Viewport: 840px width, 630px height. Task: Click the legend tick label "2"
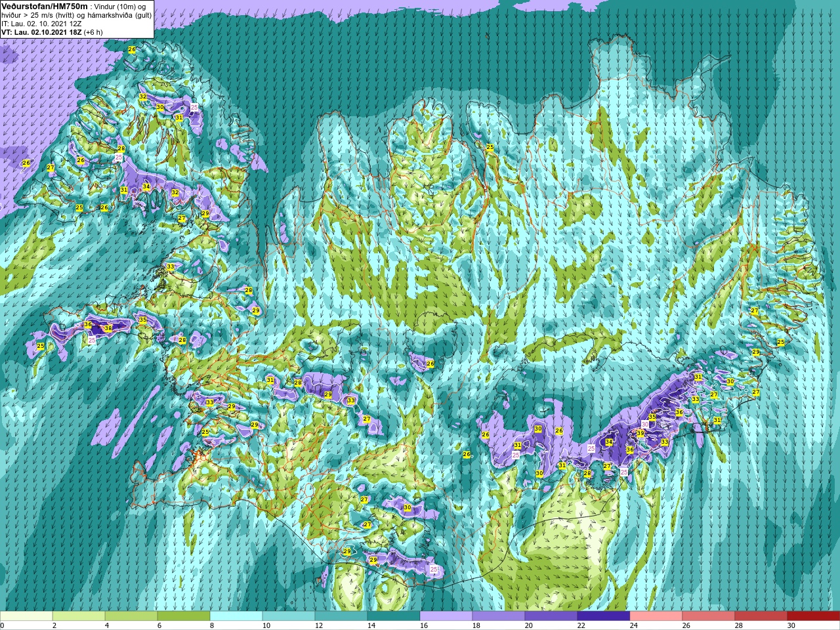coord(54,625)
